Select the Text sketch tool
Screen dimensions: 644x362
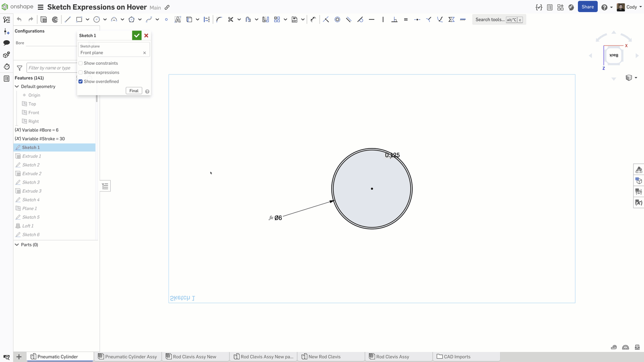click(x=178, y=19)
